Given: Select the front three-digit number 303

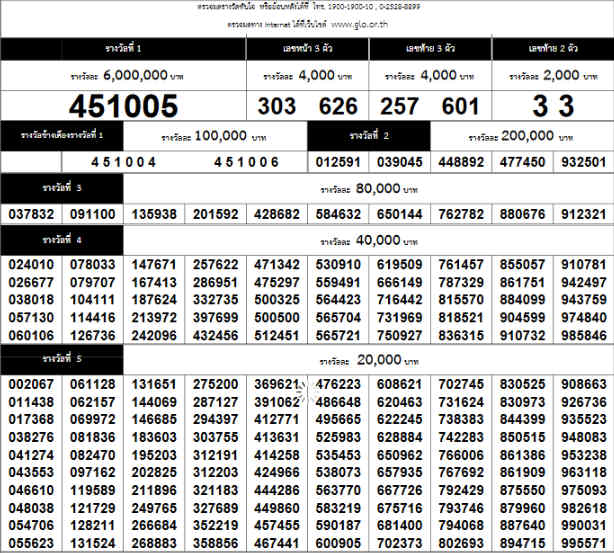Looking at the screenshot, I should coord(277,106).
